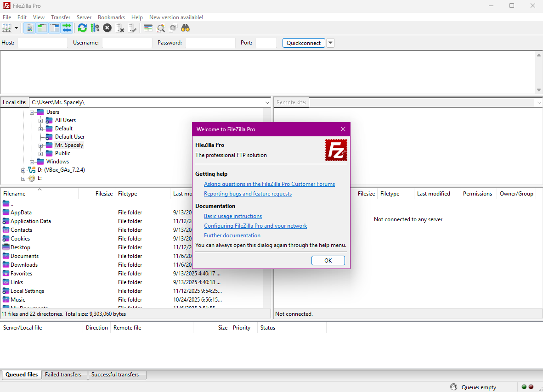
Task: Switch to the Failed transfers tab
Action: (x=63, y=375)
